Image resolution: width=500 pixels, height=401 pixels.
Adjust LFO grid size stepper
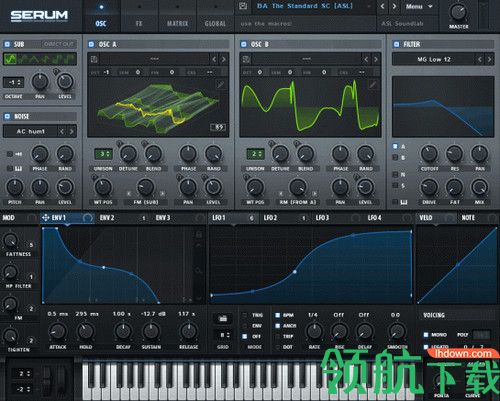coord(223,335)
